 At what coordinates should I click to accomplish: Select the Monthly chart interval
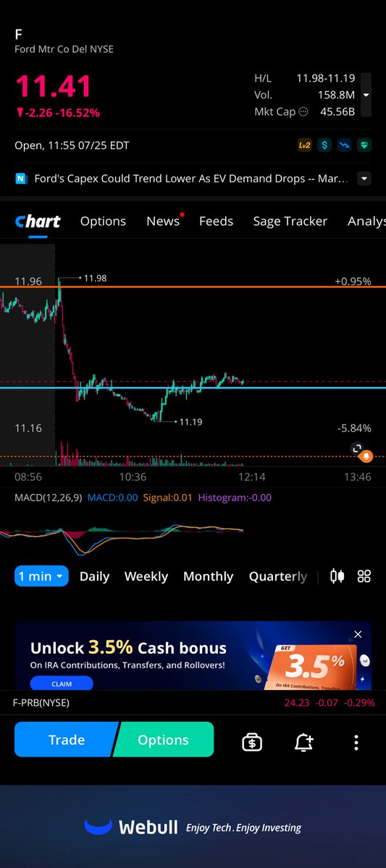(209, 576)
